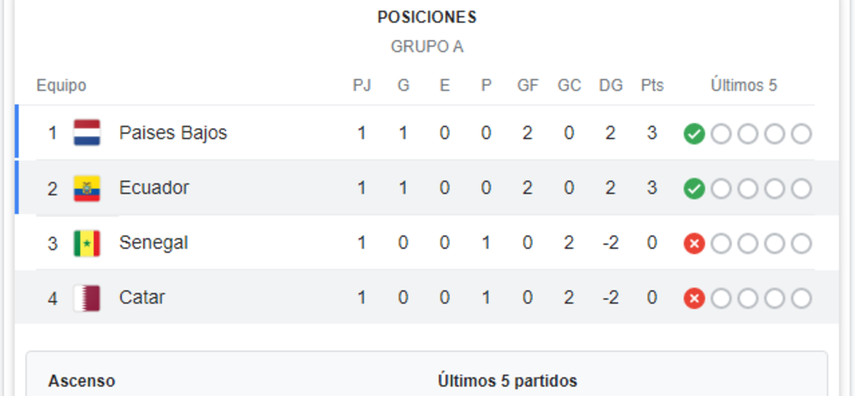
Task: Click Catar's red loss icon
Action: 694,299
